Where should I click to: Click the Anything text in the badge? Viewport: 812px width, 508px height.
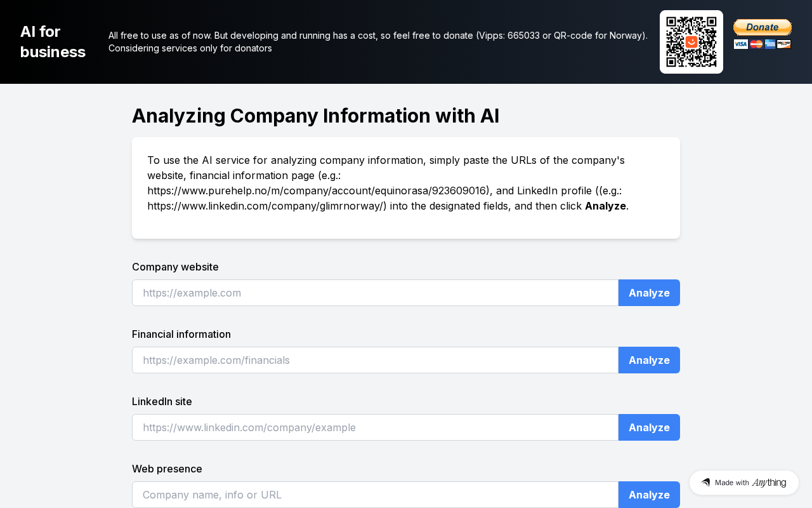point(769,483)
